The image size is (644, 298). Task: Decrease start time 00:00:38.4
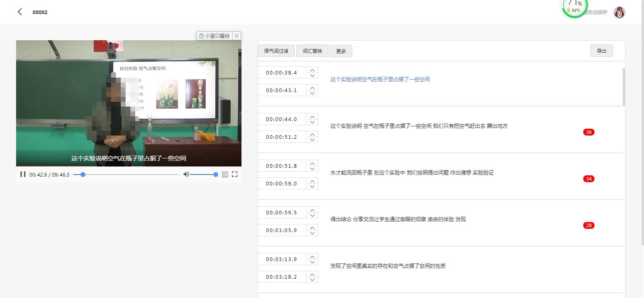click(312, 76)
